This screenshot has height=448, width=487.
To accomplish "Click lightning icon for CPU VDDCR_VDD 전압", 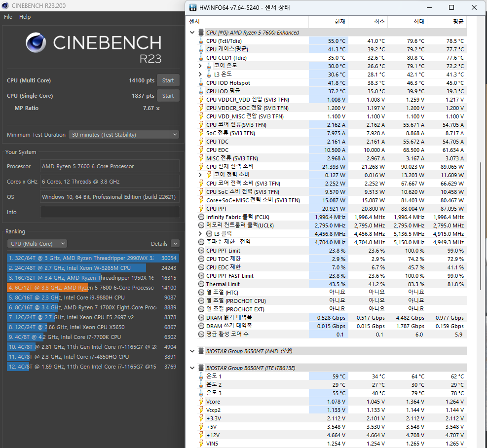I will 201,99.
